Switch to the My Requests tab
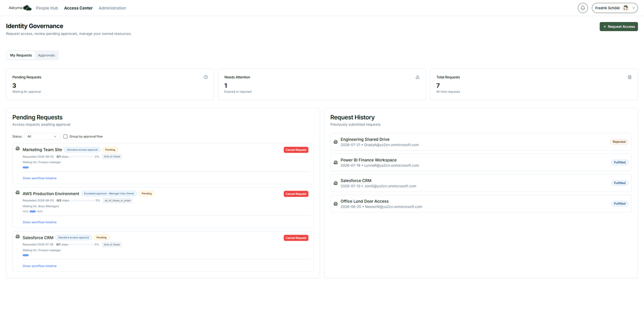 pos(21,55)
